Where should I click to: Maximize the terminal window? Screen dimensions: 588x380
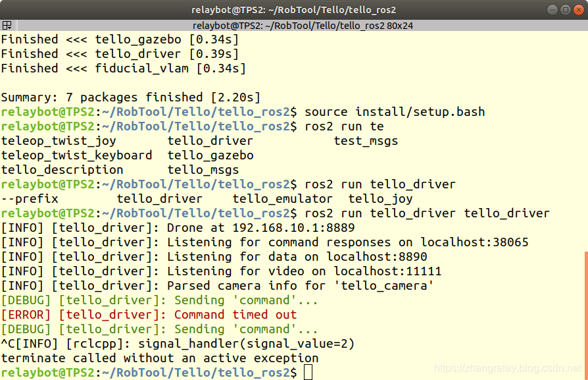click(566, 10)
